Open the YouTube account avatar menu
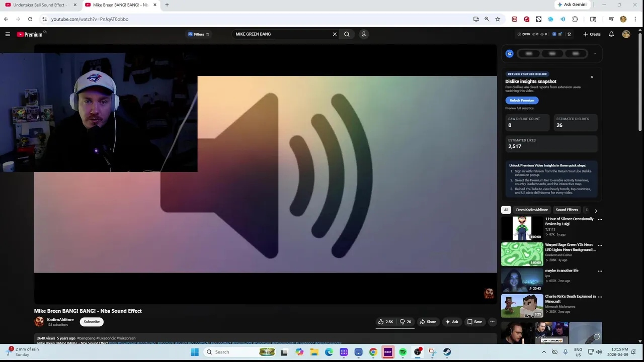Viewport: 644px width, 362px height. 626,34
